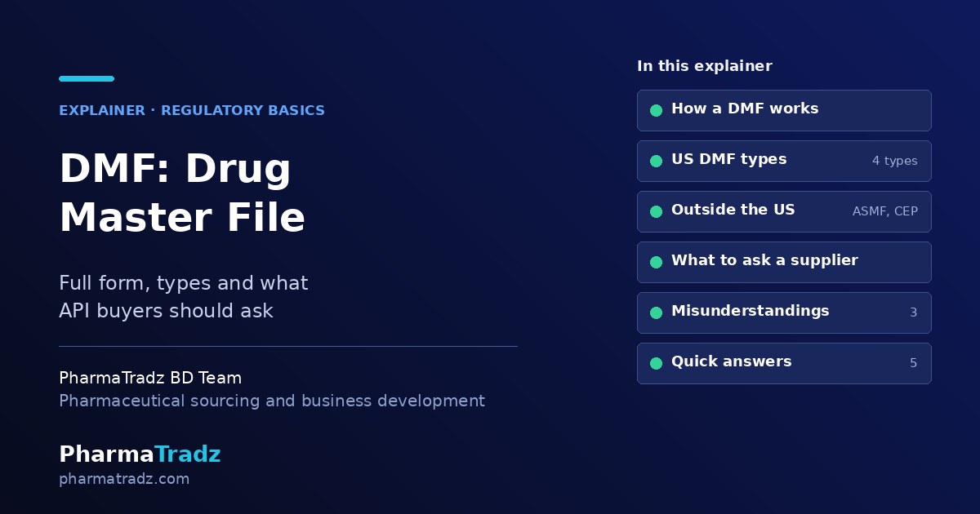
Task: Click 'Pharmaceutical sourcing and business development' text
Action: 272,401
